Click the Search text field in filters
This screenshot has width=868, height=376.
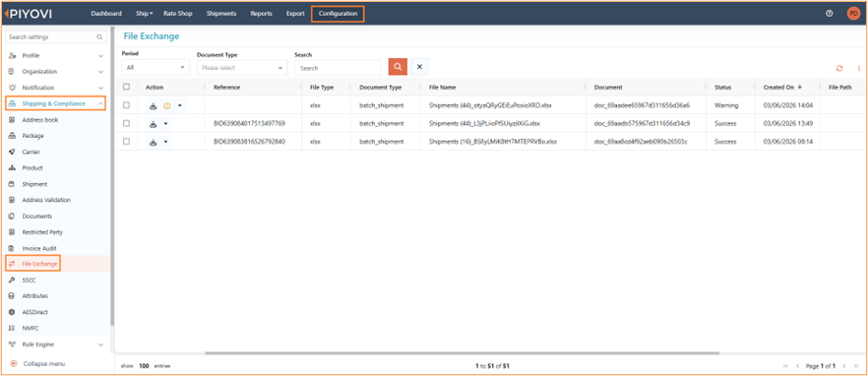coord(338,68)
